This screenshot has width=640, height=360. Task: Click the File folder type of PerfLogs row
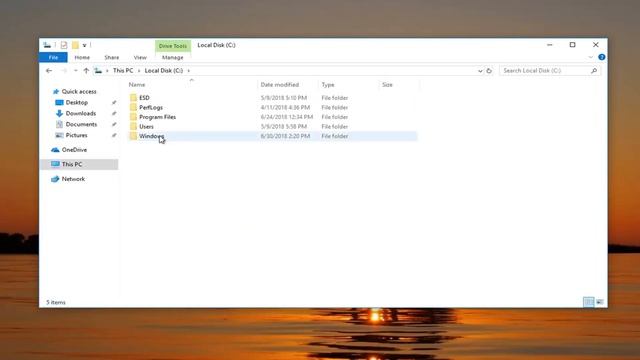tap(335, 107)
